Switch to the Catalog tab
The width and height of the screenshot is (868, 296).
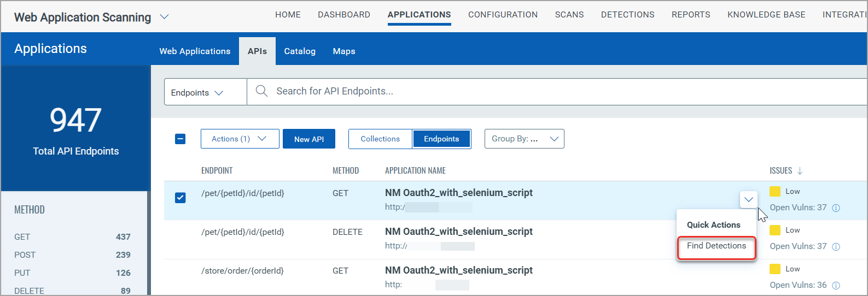(x=300, y=51)
